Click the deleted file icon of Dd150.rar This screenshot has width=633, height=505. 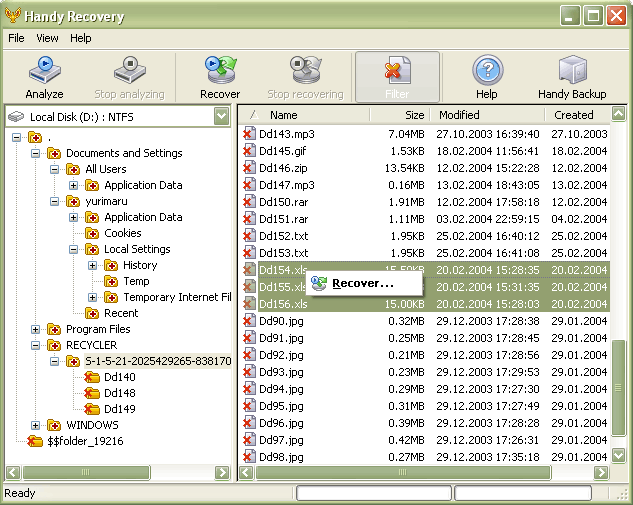click(x=249, y=201)
